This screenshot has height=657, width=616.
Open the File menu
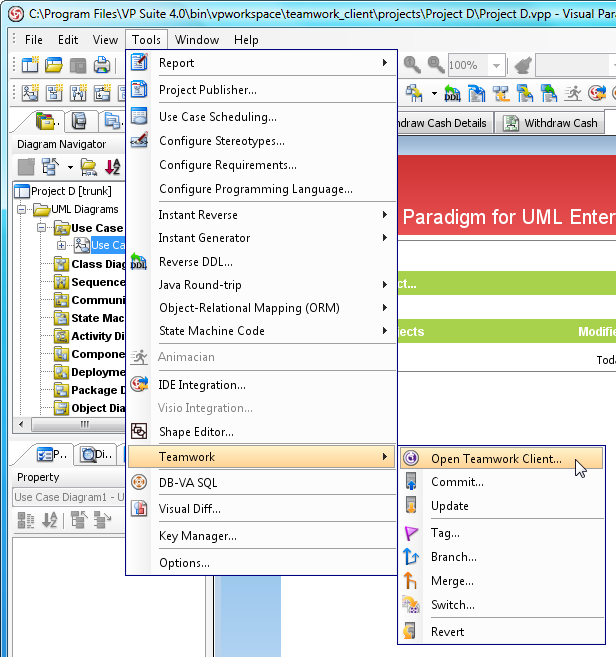(34, 40)
